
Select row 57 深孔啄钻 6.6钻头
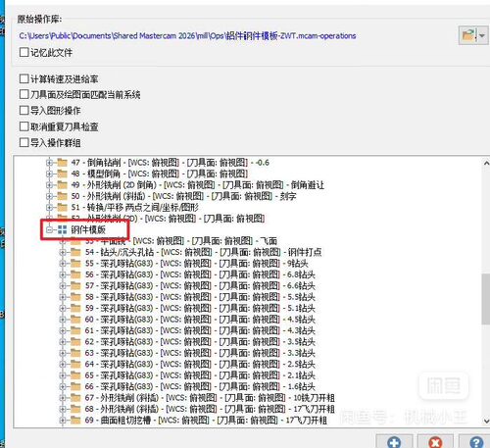click(x=200, y=285)
